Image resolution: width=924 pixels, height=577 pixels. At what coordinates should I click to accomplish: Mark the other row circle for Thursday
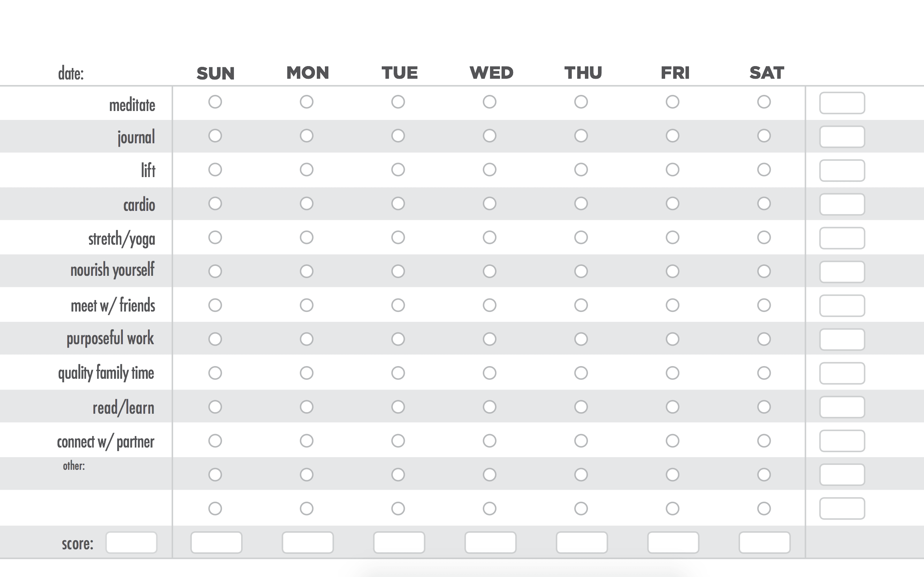coord(581,474)
